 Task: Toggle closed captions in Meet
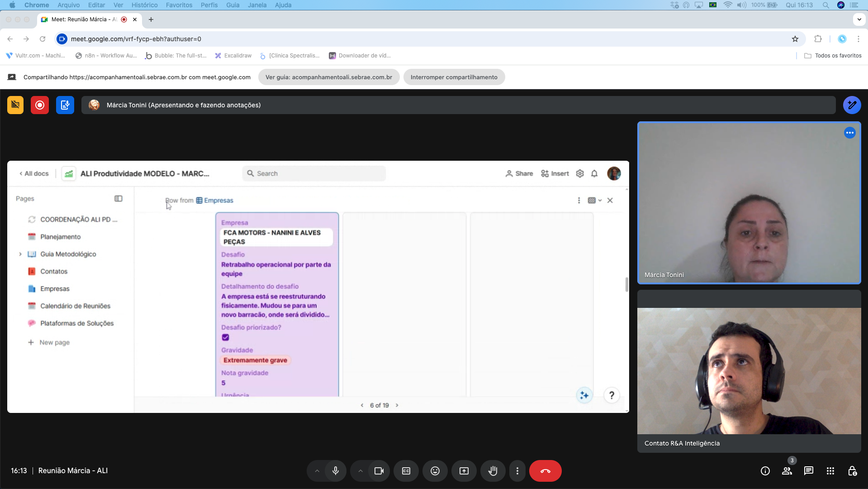(x=406, y=471)
